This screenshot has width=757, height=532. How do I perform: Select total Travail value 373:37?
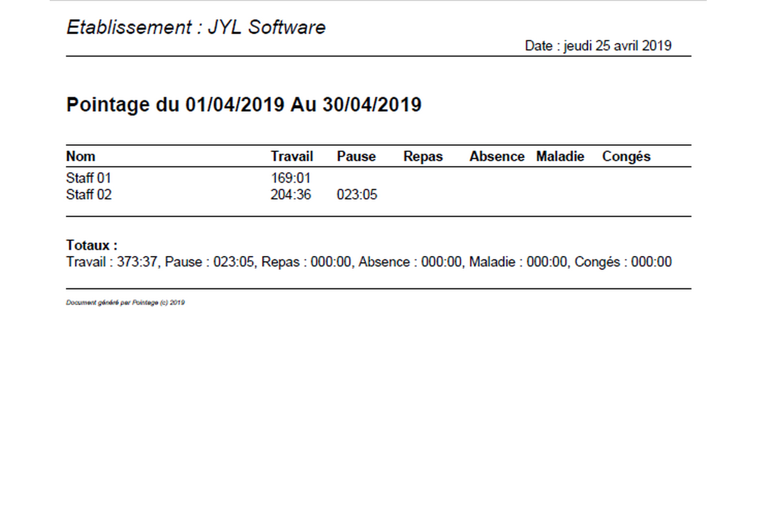pos(137,262)
